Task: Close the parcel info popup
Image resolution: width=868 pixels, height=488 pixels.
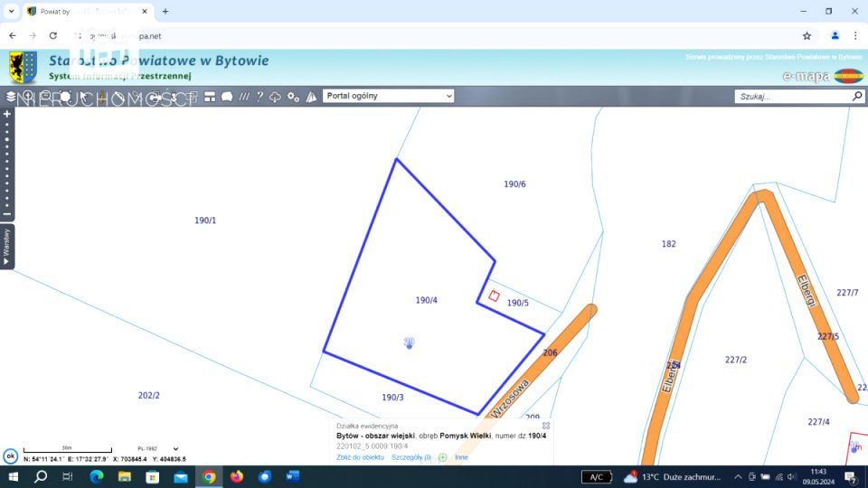Action: pyautogui.click(x=545, y=425)
